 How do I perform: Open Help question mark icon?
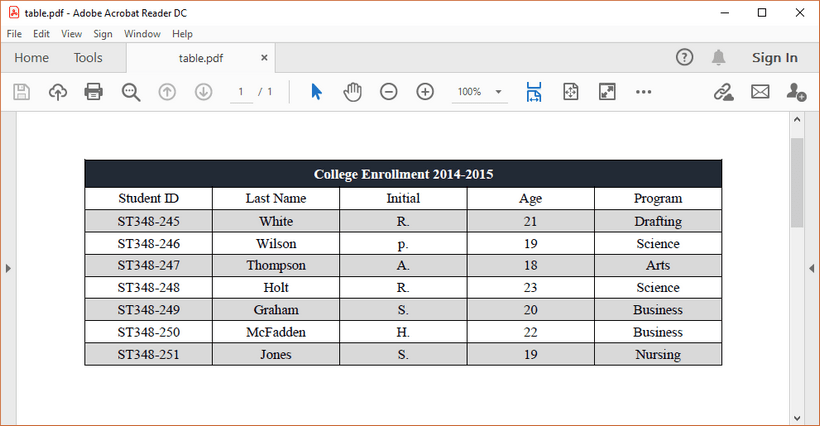pyautogui.click(x=685, y=57)
